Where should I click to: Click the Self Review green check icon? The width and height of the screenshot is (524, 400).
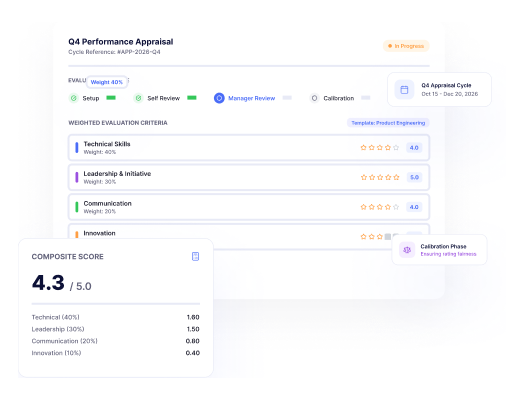tap(138, 98)
